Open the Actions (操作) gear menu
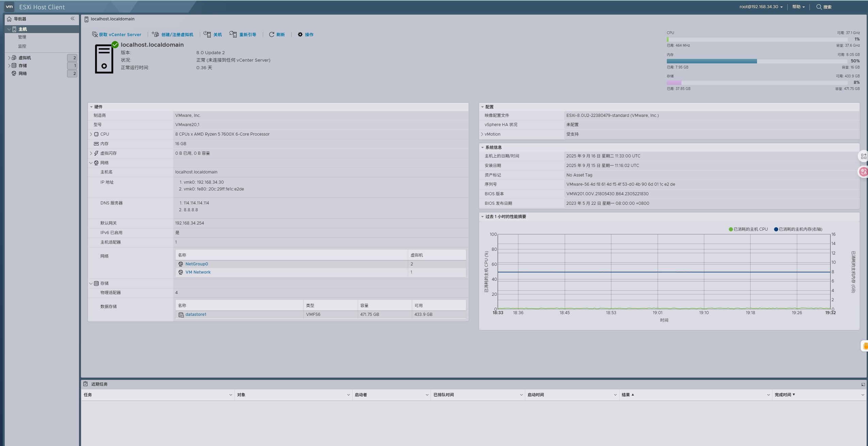This screenshot has width=868, height=446. (300, 34)
